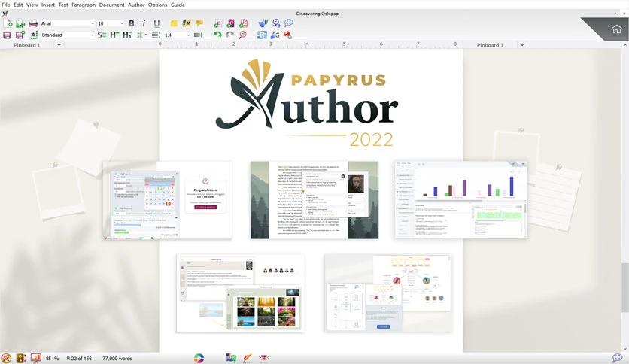Open the character format icon

[x=34, y=35]
